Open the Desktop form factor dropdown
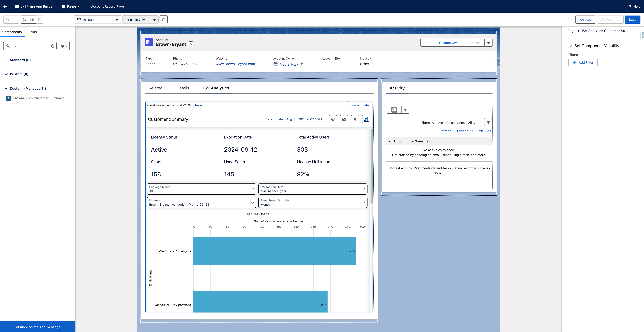 [98, 20]
